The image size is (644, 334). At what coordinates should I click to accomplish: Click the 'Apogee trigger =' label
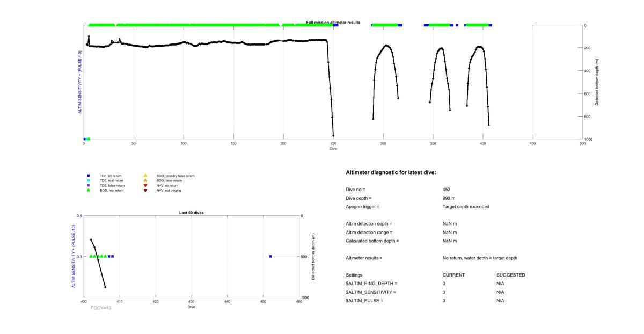pyautogui.click(x=363, y=207)
